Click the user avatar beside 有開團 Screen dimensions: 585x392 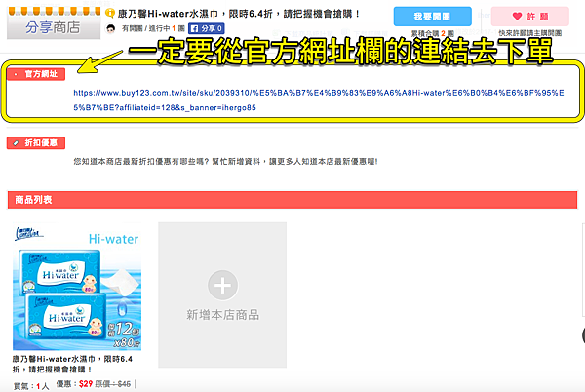click(x=110, y=28)
